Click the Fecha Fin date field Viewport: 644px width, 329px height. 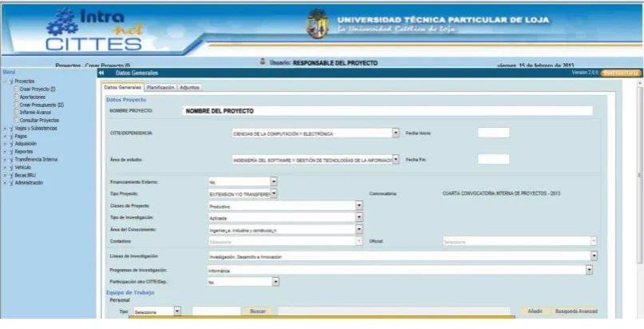(494, 159)
